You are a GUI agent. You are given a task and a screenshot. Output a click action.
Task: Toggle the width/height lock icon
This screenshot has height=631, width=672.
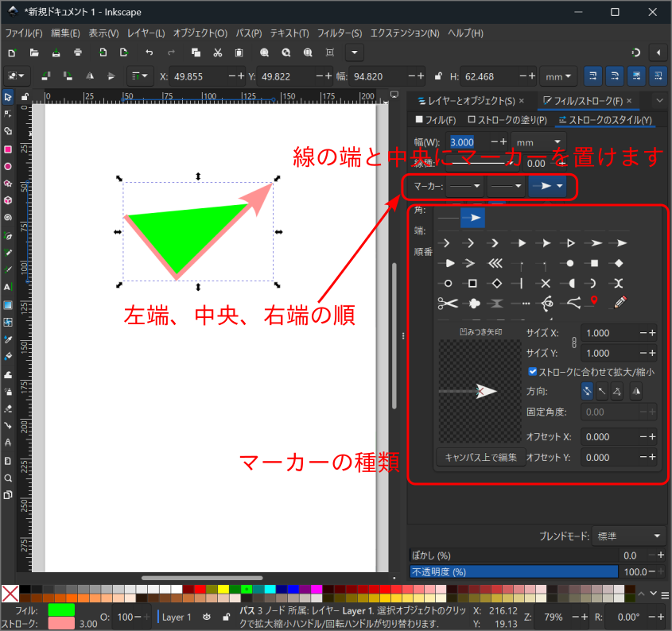(x=437, y=77)
